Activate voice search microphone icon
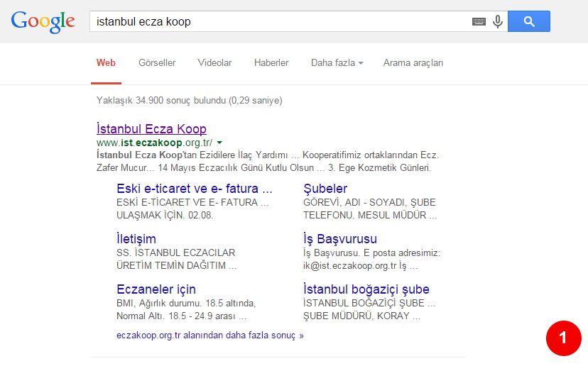Viewport: 588px width, 366px height. coord(498,22)
